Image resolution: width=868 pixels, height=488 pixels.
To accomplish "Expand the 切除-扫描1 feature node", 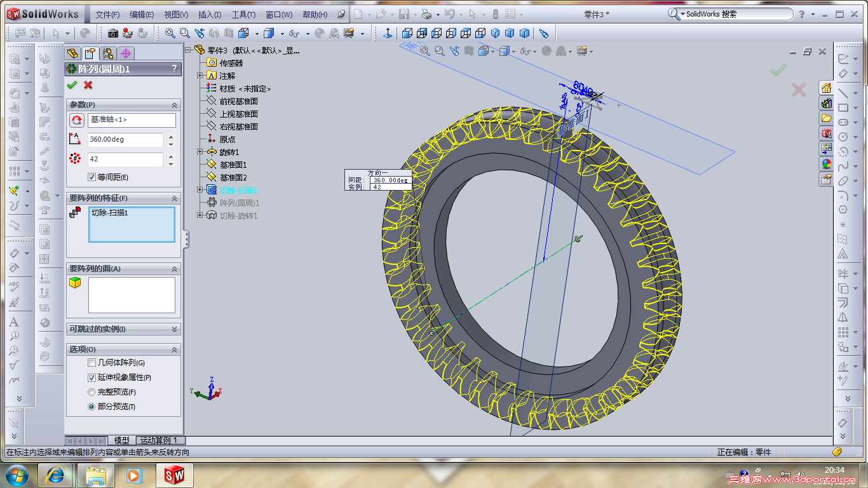I will pos(201,190).
